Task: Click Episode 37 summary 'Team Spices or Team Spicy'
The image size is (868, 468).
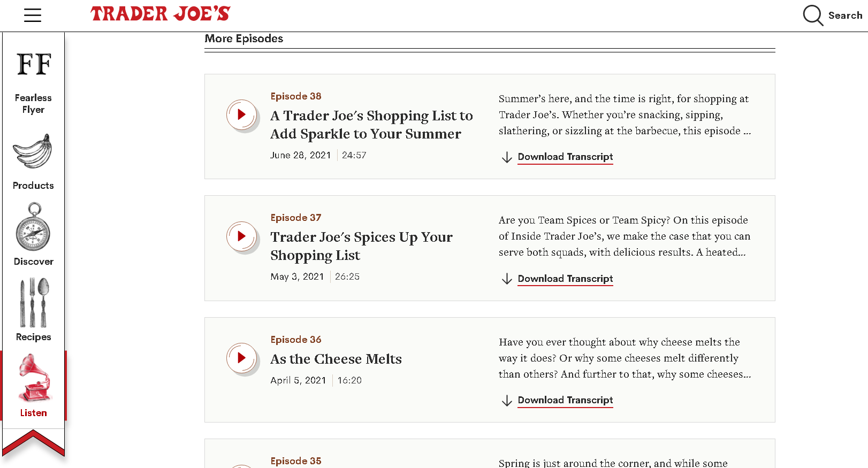Action: pos(625,236)
